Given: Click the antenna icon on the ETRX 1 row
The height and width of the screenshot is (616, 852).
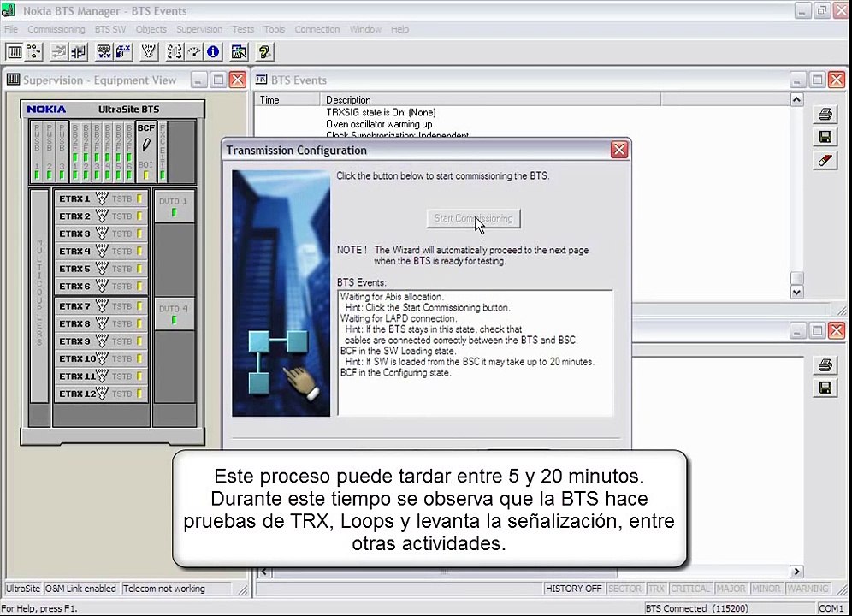Looking at the screenshot, I should pyautogui.click(x=102, y=198).
